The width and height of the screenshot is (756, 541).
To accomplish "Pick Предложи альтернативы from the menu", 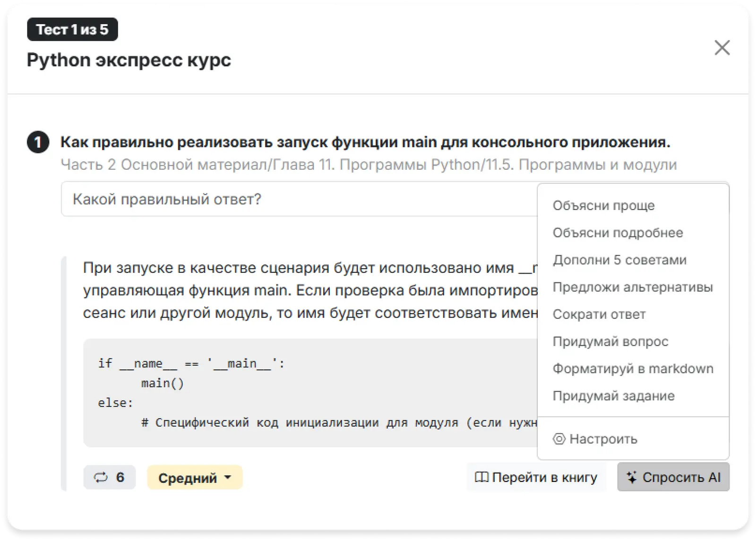I will [x=632, y=287].
